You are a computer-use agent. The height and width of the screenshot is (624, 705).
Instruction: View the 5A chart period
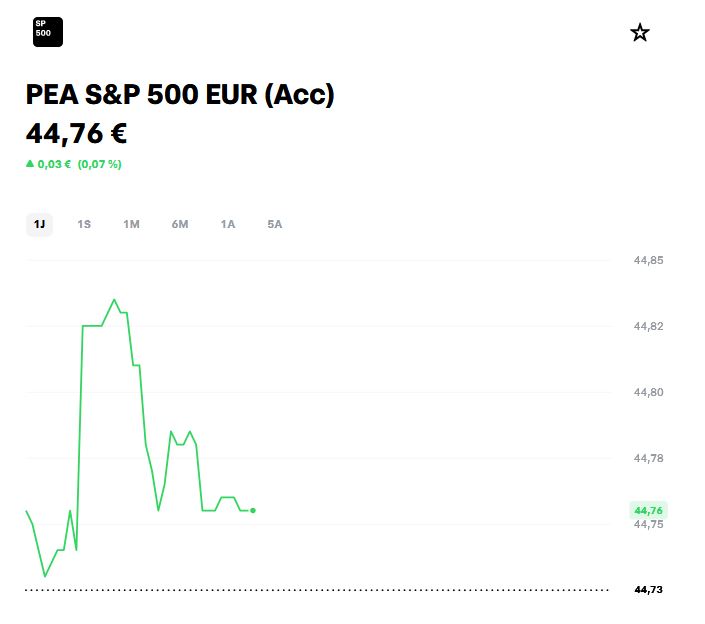click(x=275, y=224)
